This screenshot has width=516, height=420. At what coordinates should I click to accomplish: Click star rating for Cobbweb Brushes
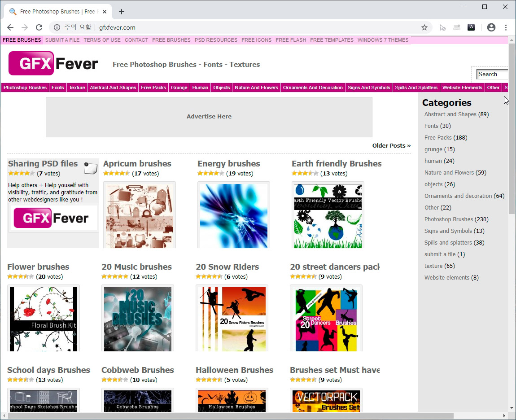click(115, 380)
